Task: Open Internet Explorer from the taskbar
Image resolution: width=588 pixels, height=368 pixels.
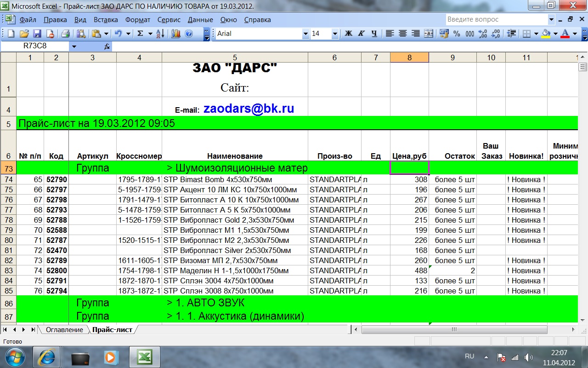Action: tap(47, 357)
